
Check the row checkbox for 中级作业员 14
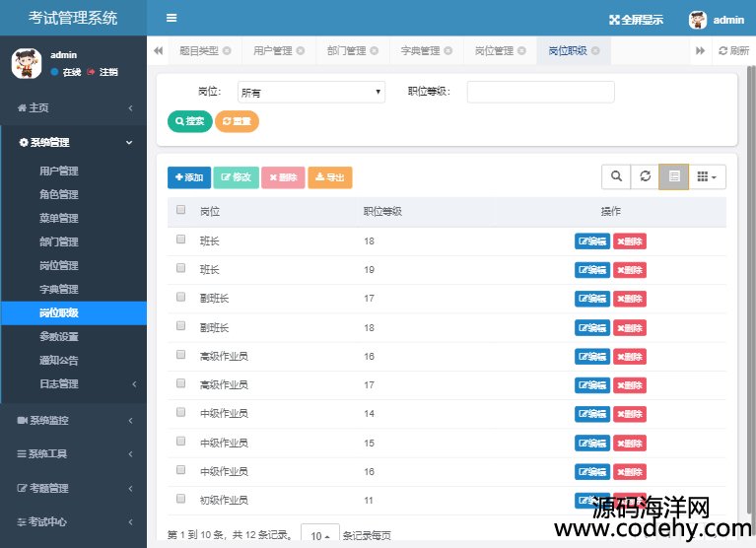pos(180,412)
